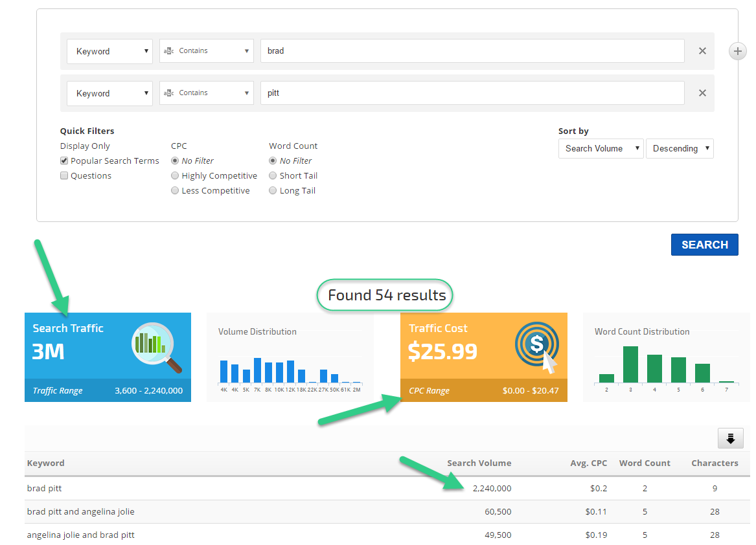Sort table by Avg. CPC column header
The image size is (756, 545).
coord(590,463)
